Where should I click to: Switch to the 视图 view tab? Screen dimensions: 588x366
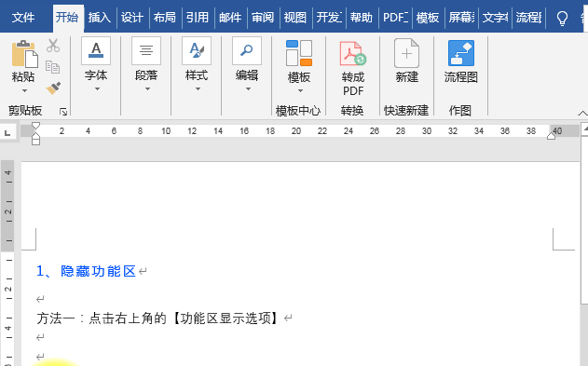[x=295, y=18]
